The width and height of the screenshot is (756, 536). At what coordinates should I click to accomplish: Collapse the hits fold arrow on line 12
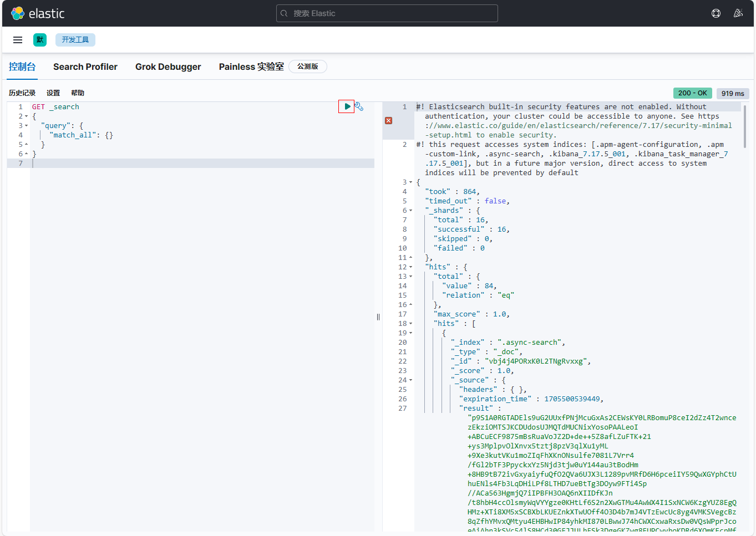[410, 267]
